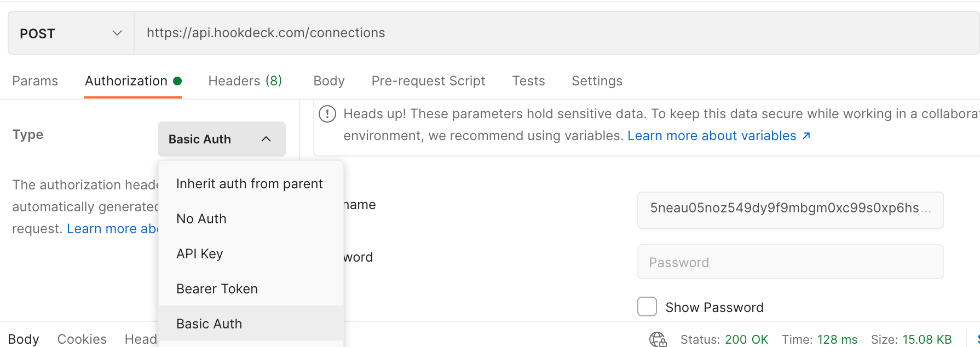
Task: Go to the Pre-request Script tab
Action: (x=428, y=81)
